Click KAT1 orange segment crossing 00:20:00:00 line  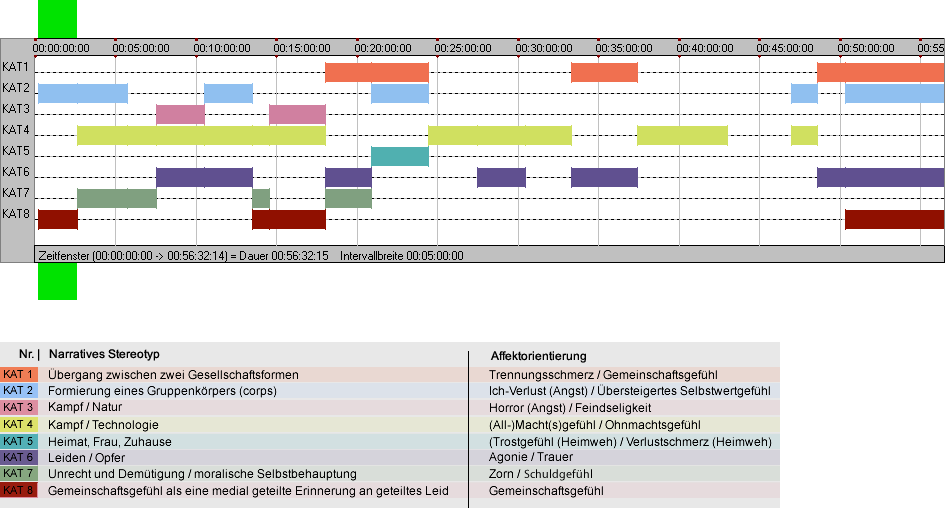tap(377, 72)
